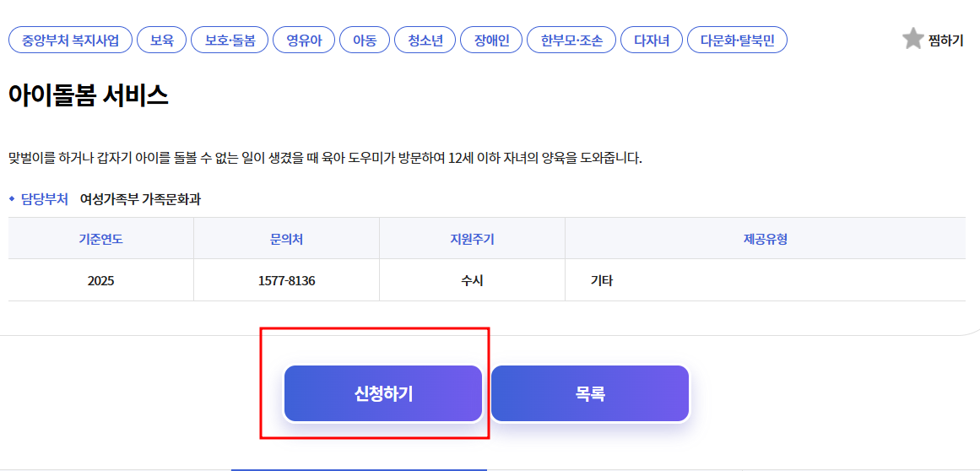Click the 신청하기 apply button

[383, 393]
